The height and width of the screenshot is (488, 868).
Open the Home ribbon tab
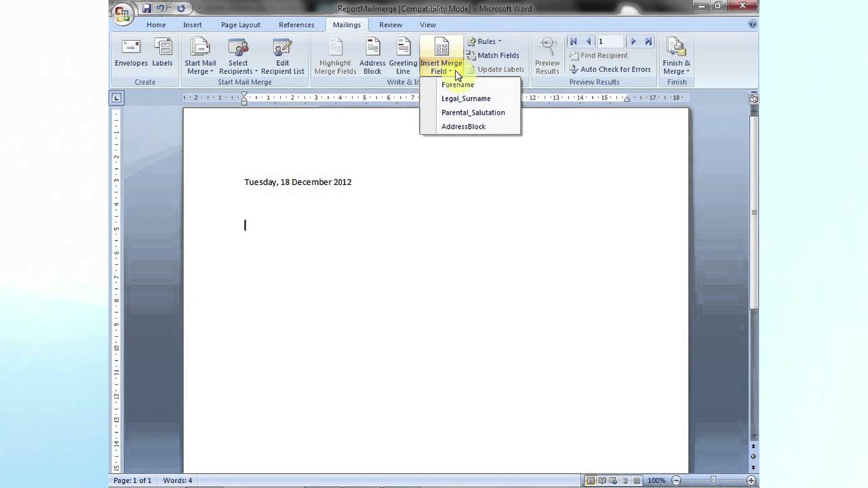tap(156, 25)
